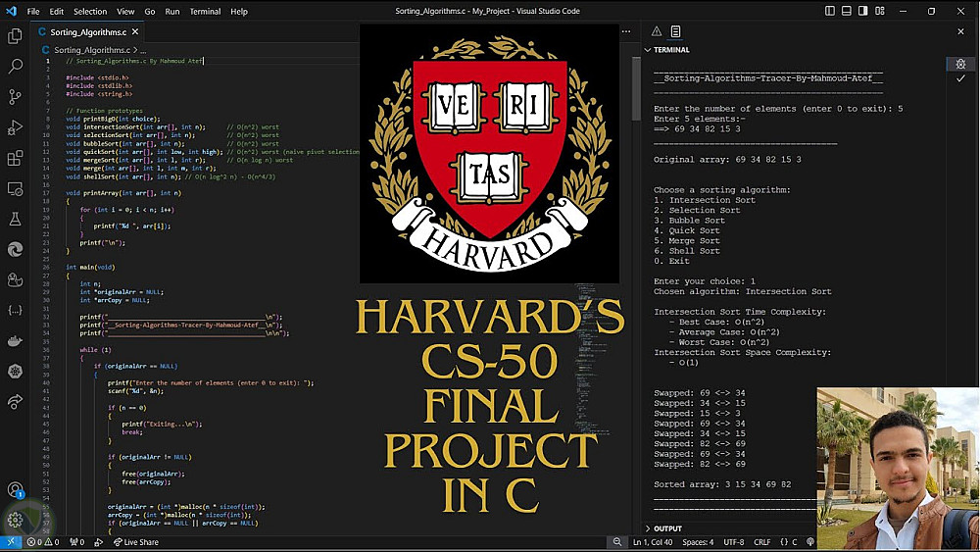Select the checkmark terminal entry

coord(960,78)
